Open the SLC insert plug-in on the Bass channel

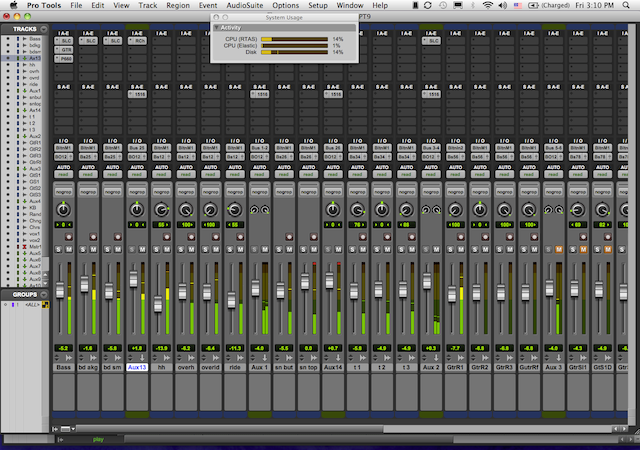[64, 41]
